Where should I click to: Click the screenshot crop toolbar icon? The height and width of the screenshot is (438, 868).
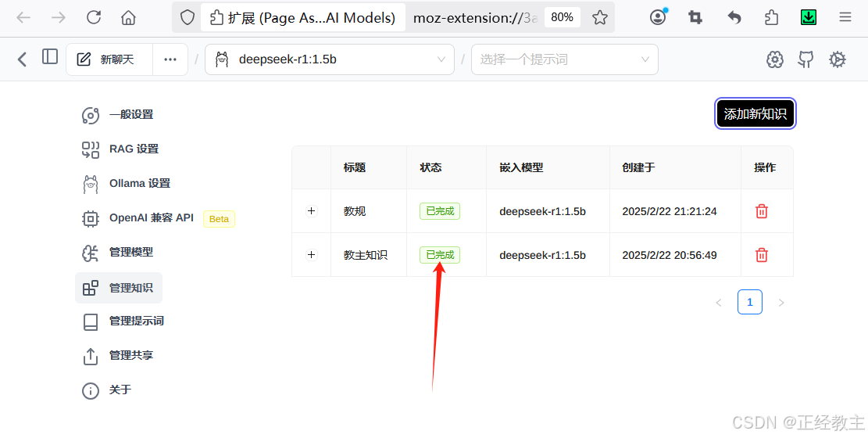coord(695,18)
